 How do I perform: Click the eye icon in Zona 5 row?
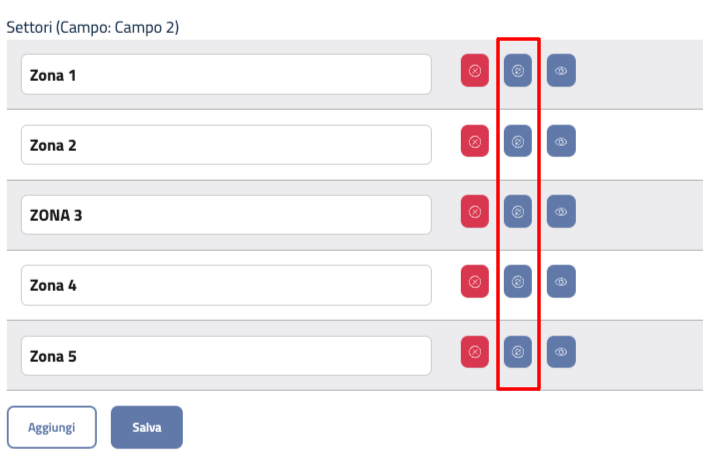point(561,351)
